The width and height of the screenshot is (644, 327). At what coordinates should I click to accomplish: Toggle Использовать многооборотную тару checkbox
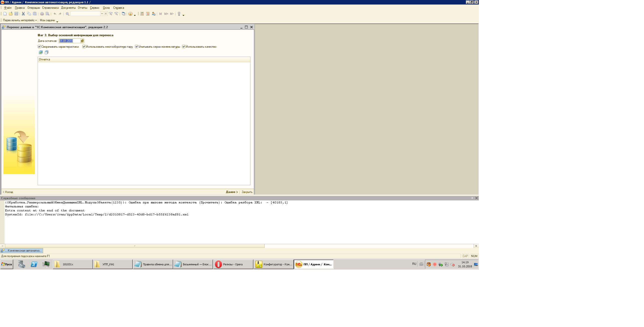coord(84,46)
